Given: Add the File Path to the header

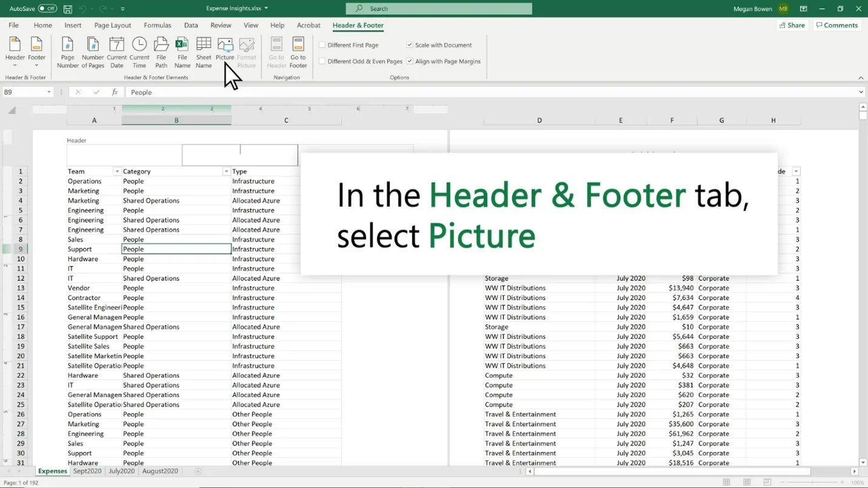Looking at the screenshot, I should (x=160, y=51).
